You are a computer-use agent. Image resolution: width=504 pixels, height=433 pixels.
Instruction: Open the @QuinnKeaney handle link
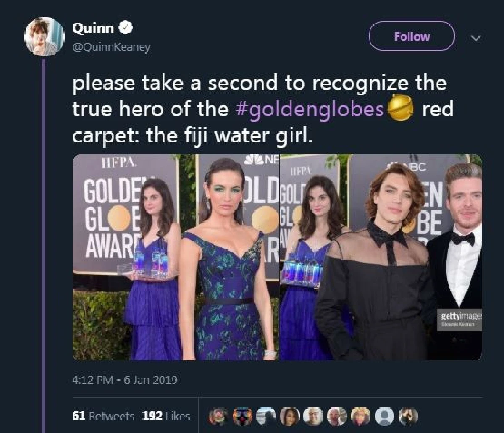click(111, 47)
